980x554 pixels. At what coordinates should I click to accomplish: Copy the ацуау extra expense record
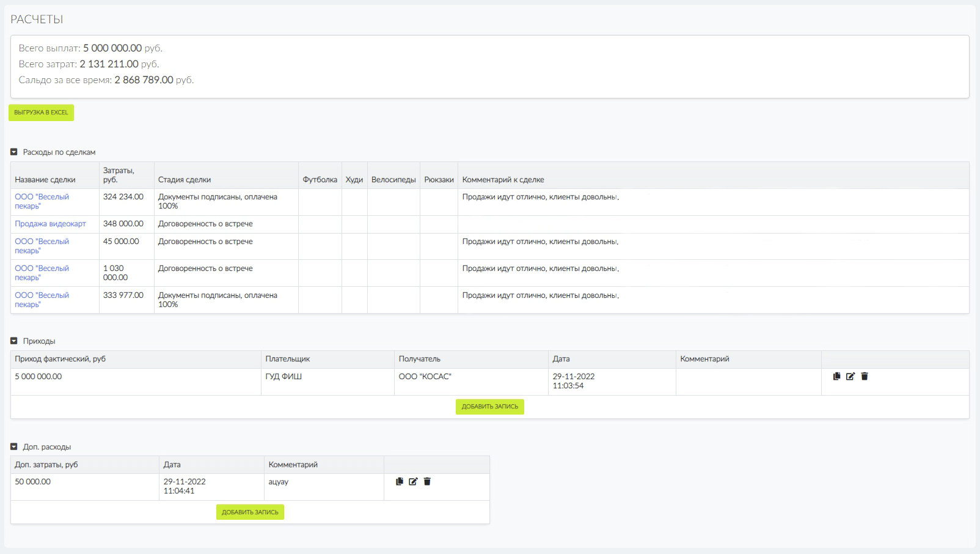399,481
